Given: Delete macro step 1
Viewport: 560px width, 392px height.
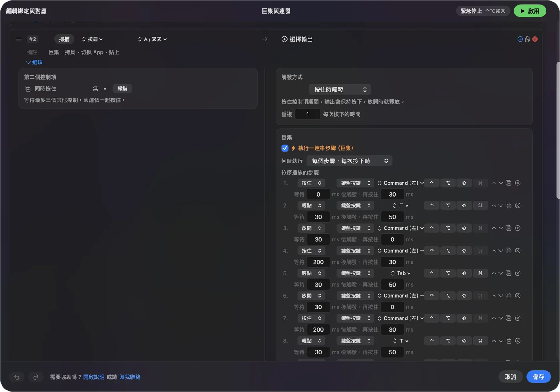Looking at the screenshot, I should click(x=518, y=183).
